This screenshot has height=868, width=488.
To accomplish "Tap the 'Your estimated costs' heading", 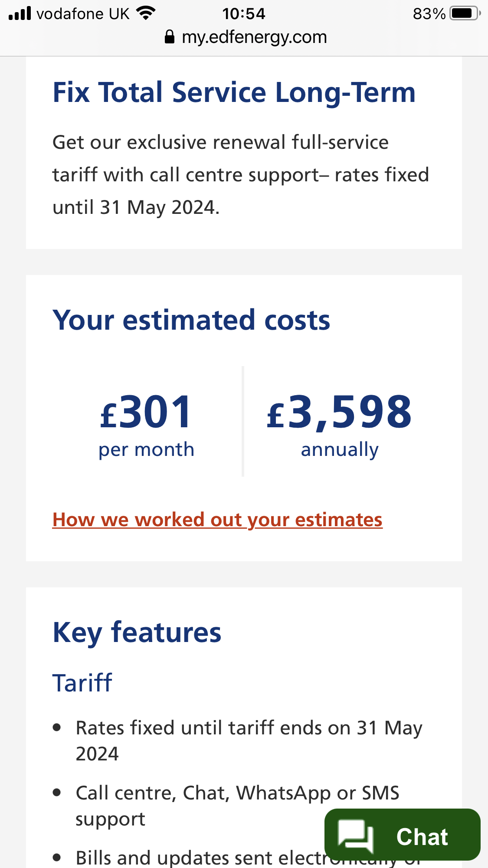I will point(191,320).
